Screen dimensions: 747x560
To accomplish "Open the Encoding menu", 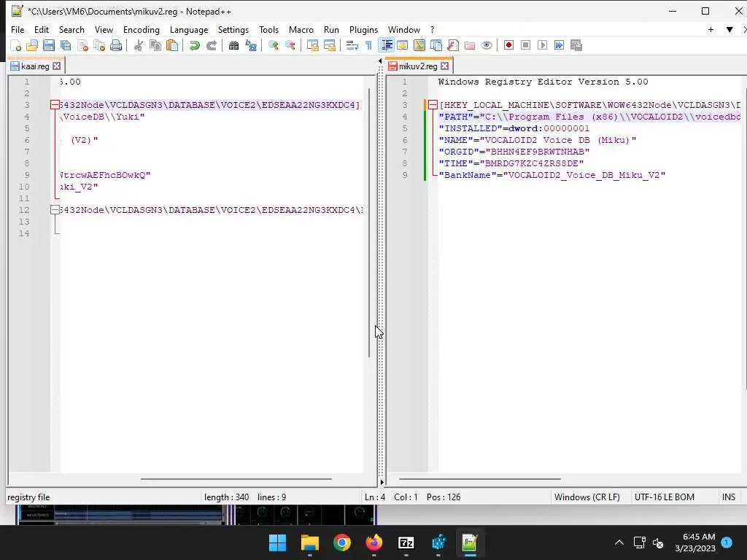I will (142, 29).
